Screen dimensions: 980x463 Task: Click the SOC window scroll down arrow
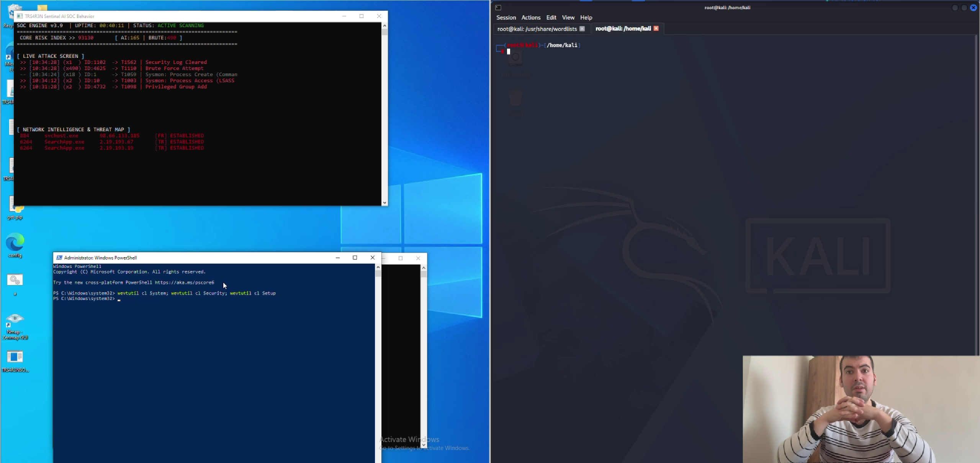384,203
